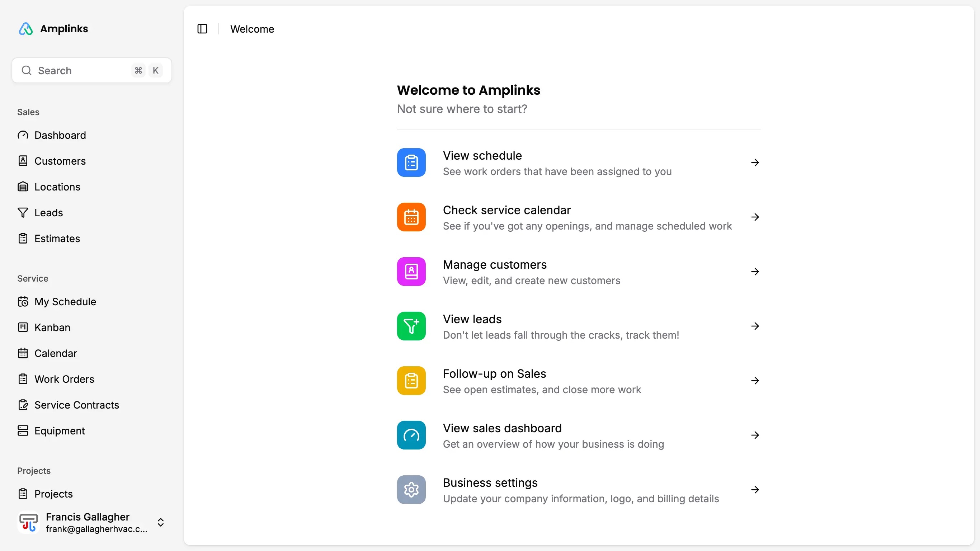Click the yellow Follow-up on Sales icon
980x551 pixels.
411,381
